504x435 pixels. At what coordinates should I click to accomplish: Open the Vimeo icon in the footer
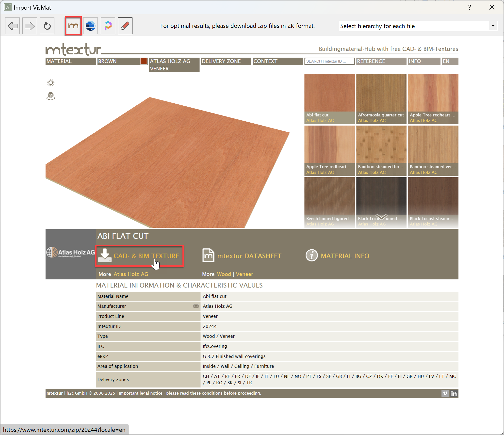click(445, 393)
